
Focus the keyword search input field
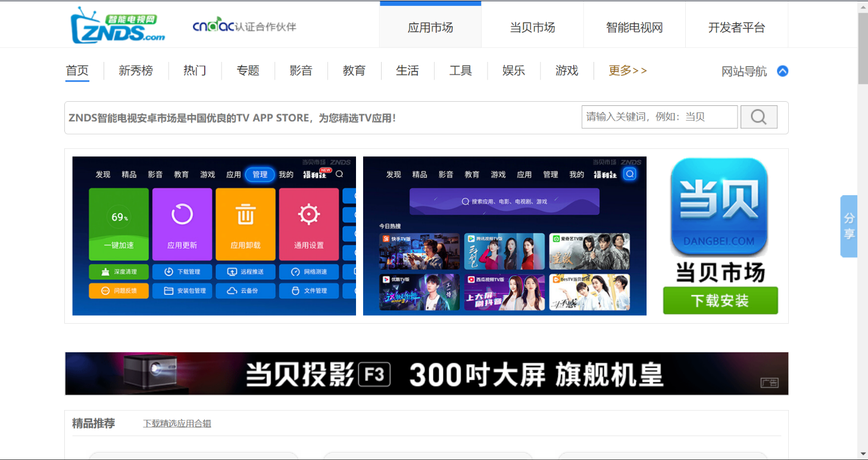click(x=660, y=117)
